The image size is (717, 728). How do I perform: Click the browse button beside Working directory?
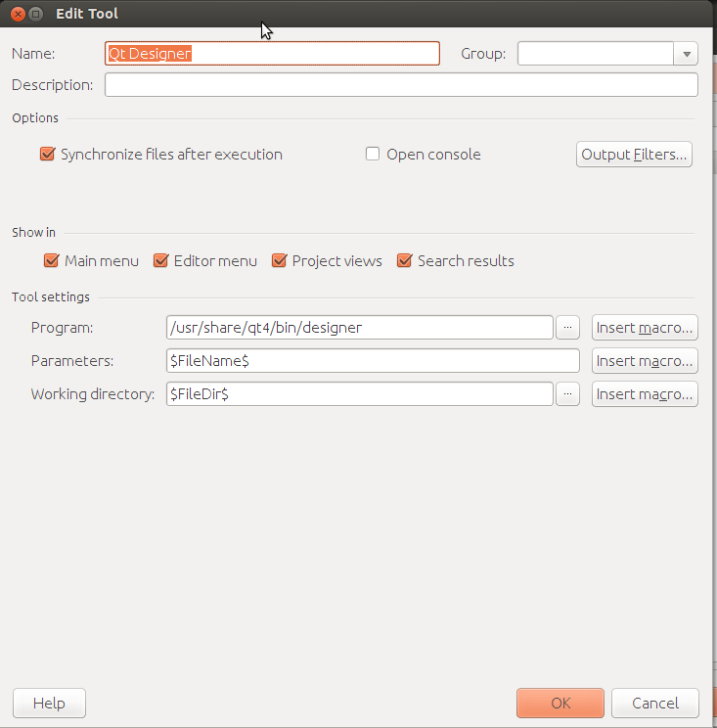(x=568, y=394)
